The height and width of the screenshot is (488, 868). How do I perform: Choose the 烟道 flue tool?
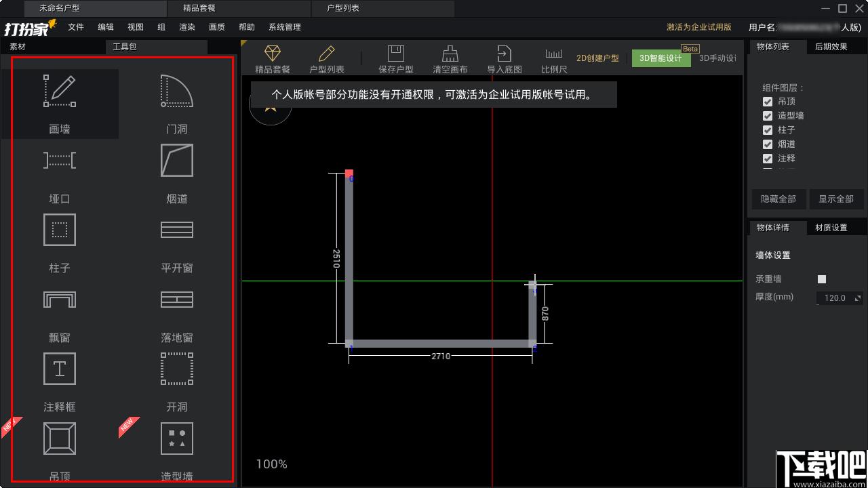[x=177, y=174]
